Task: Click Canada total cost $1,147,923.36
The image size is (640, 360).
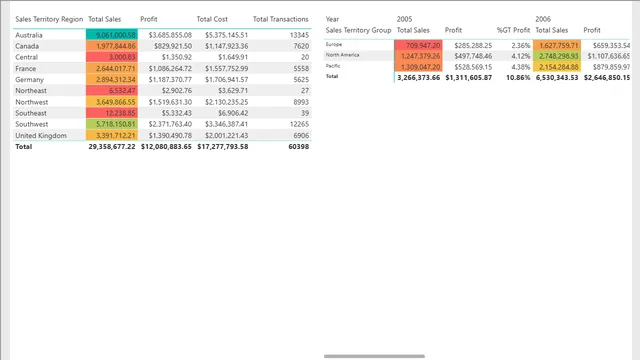Action: pyautogui.click(x=227, y=46)
